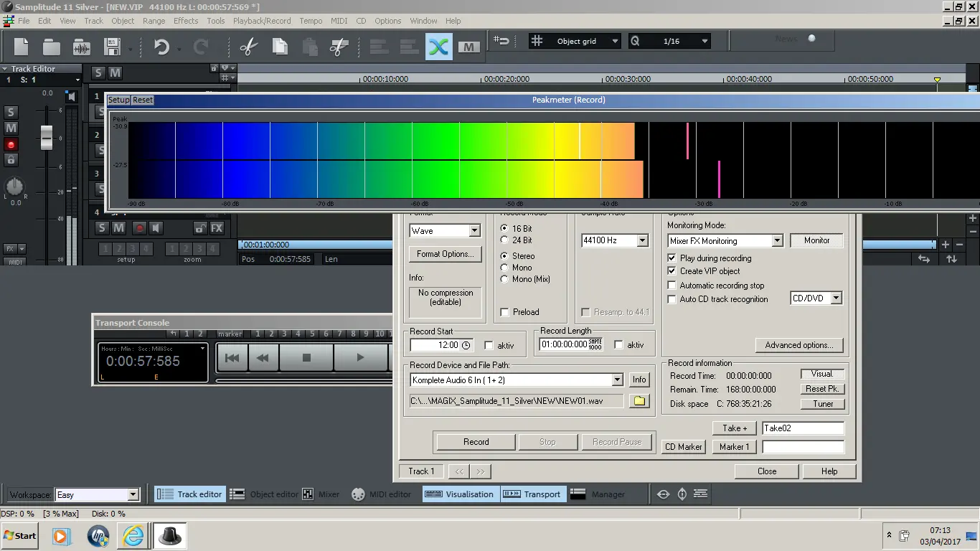Viewport: 980px width, 551px height.
Task: Tick the Record Start aktiv checkbox
Action: click(x=489, y=345)
